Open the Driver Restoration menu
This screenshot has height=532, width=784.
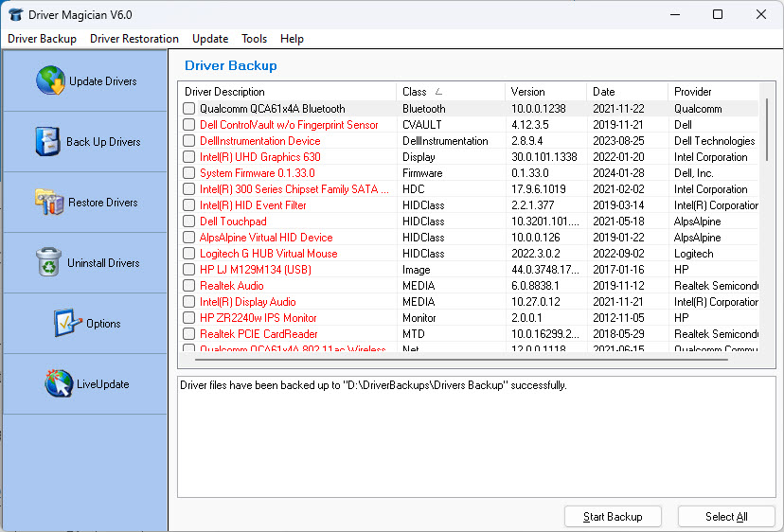pyautogui.click(x=134, y=39)
